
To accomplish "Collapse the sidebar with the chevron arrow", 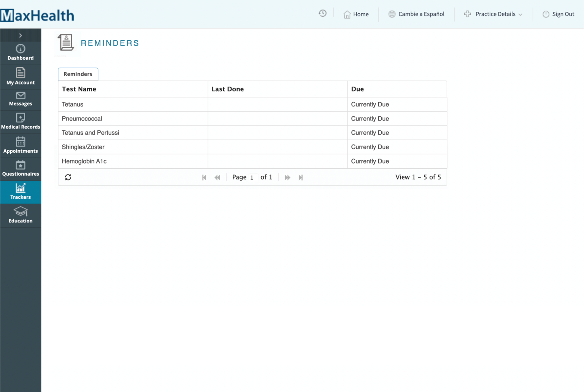I will pos(21,35).
